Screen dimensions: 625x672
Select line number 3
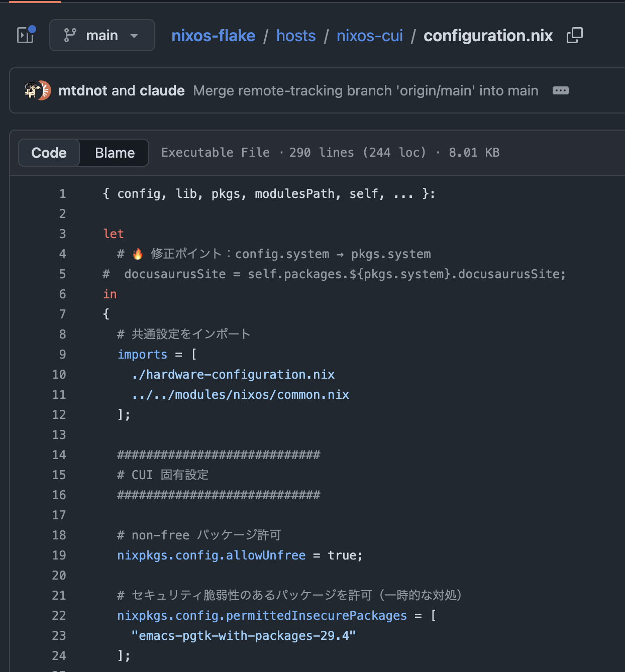pos(62,234)
